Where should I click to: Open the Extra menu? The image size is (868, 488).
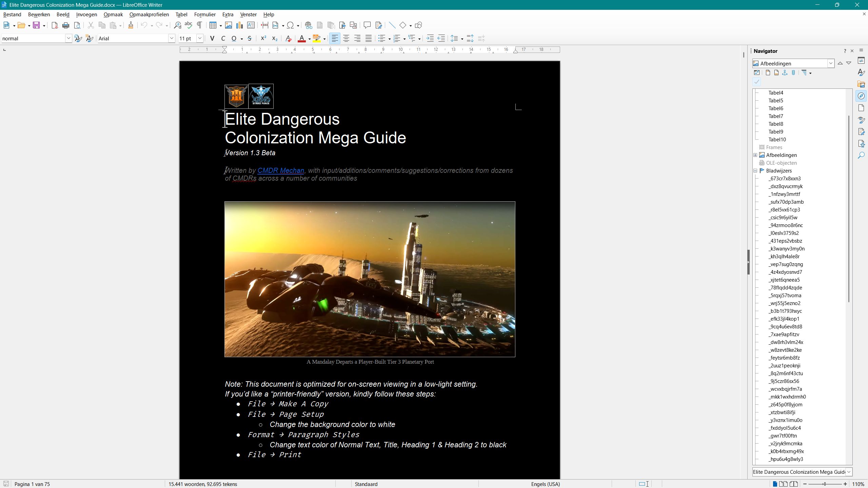click(x=228, y=15)
